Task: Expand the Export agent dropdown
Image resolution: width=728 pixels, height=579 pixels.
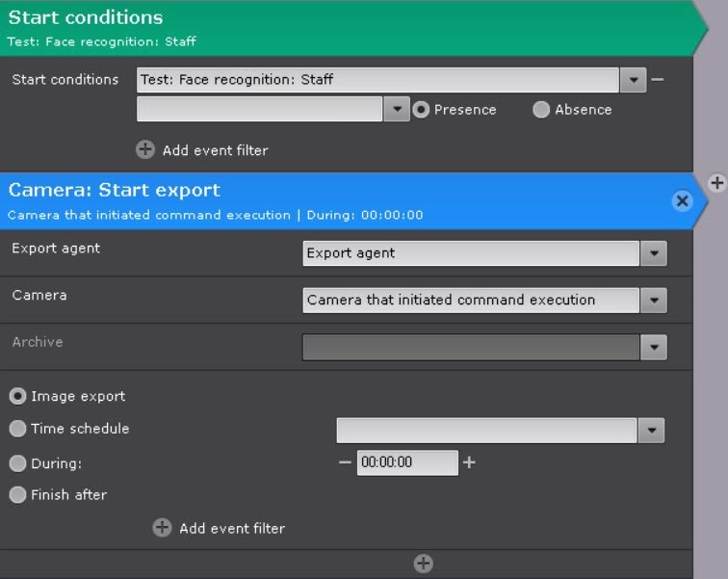Action: point(654,253)
